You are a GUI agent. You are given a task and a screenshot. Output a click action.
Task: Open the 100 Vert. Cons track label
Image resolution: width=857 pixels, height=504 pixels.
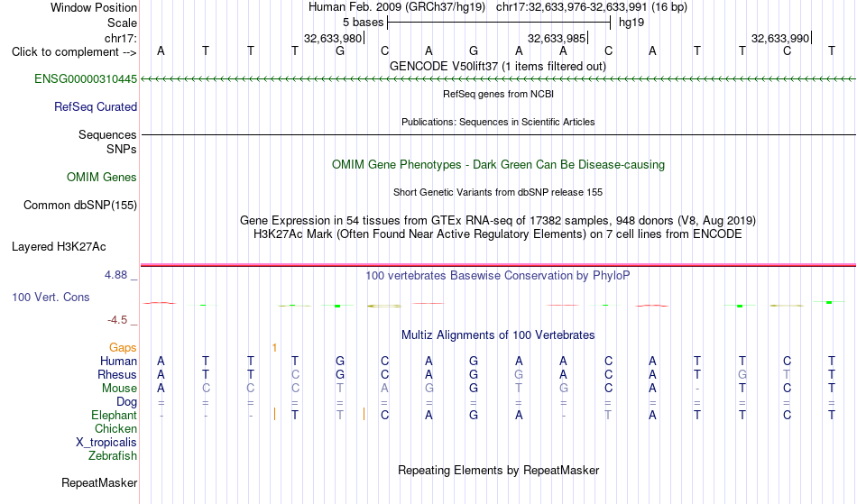[51, 297]
